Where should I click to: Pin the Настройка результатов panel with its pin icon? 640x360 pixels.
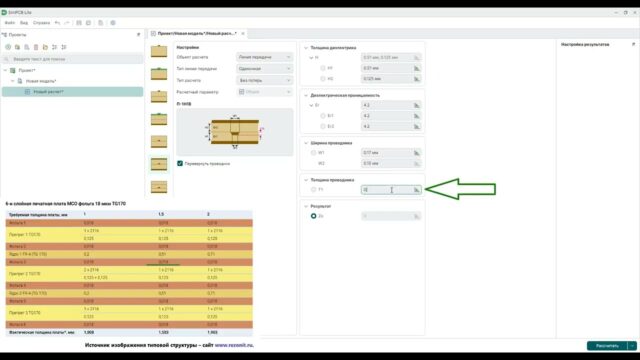[x=633, y=44]
